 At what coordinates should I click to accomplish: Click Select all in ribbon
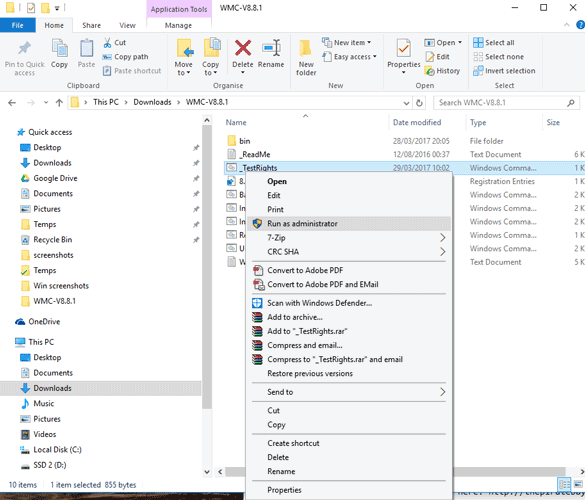tap(494, 43)
